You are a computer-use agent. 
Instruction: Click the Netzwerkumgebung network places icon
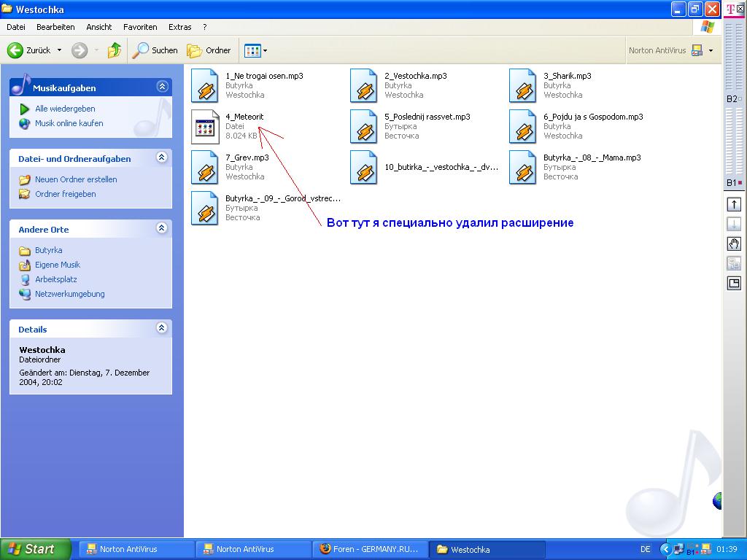(25, 294)
